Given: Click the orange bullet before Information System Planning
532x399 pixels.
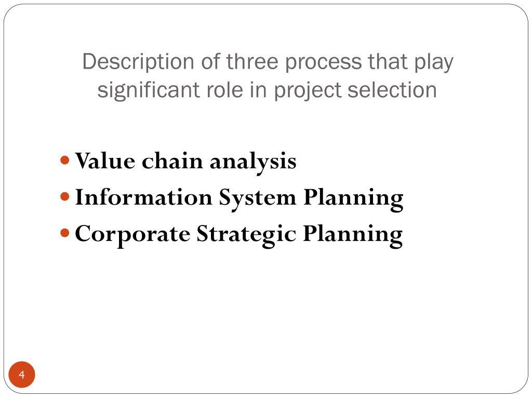Looking at the screenshot, I should coord(65,196).
